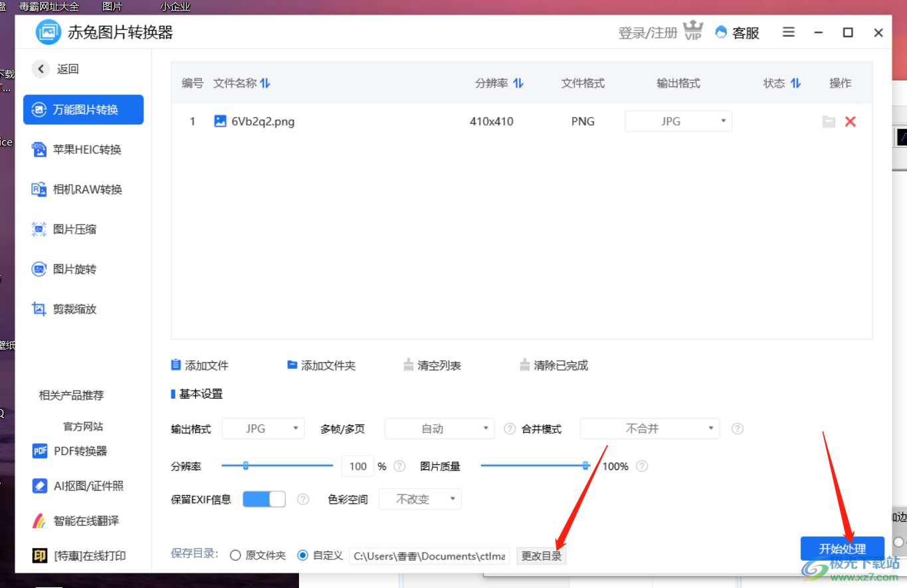Click 清除已完成

[554, 365]
